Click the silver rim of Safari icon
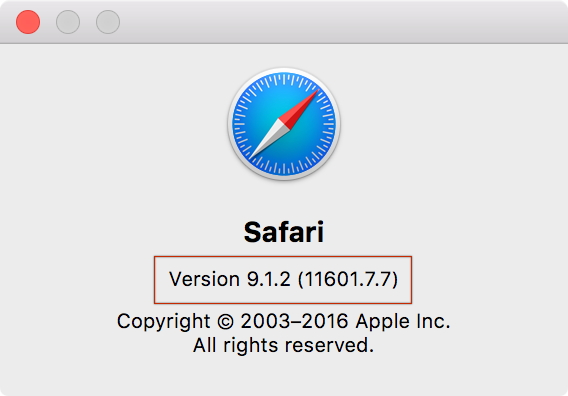Screen dimensions: 568x396 tap(284, 70)
